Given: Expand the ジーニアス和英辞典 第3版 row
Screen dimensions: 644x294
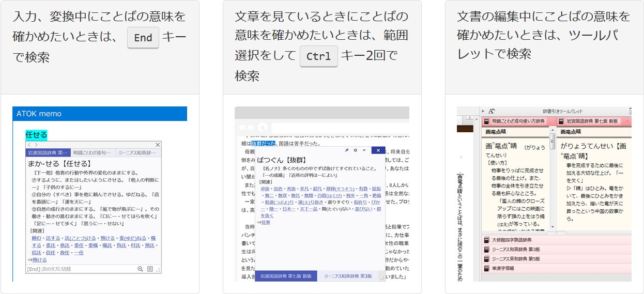Looking at the screenshot, I should (557, 250).
